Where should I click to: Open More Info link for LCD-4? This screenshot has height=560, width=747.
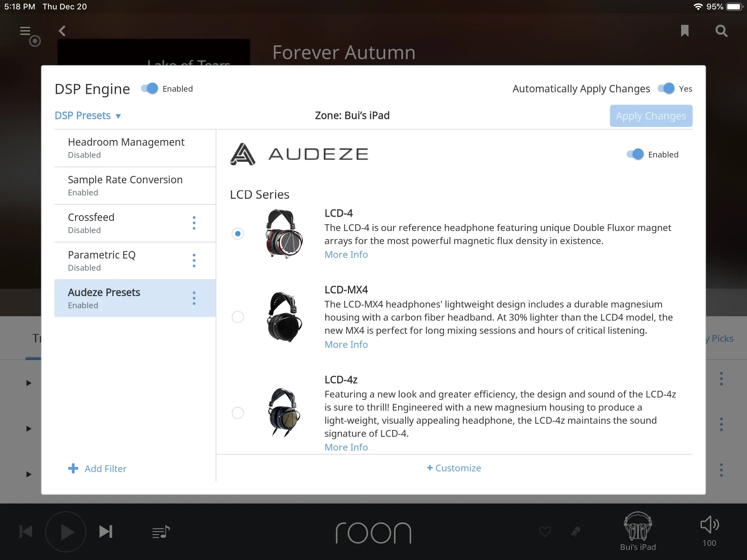click(x=346, y=254)
